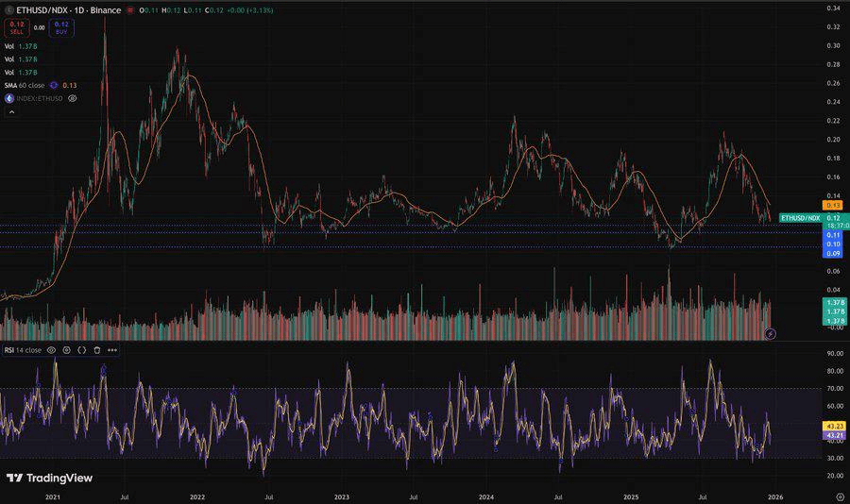Click the 2022 label on the time axis
This screenshot has height=504, width=850.
click(197, 497)
